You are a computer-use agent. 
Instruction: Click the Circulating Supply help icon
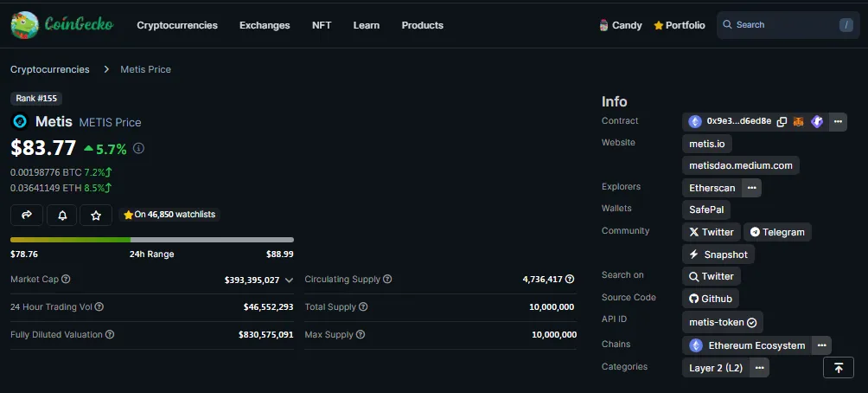(387, 280)
